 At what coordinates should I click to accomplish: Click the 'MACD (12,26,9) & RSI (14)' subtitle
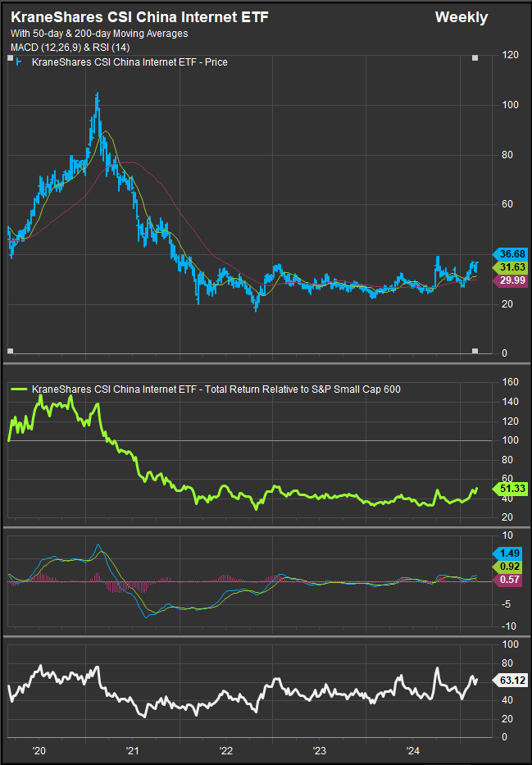point(70,48)
